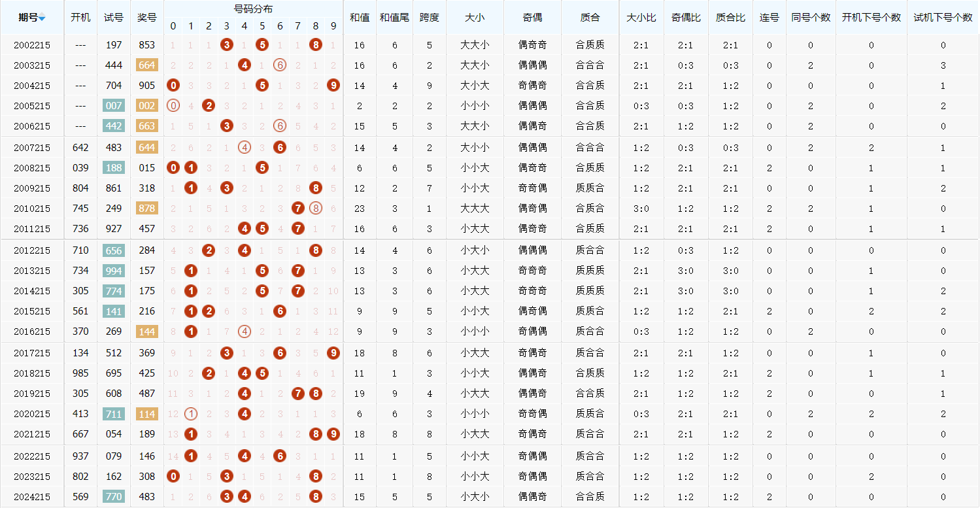Viewport: 980px width, 508px height.
Task: Click 和值 value 19 in row 2019215
Action: (x=360, y=394)
